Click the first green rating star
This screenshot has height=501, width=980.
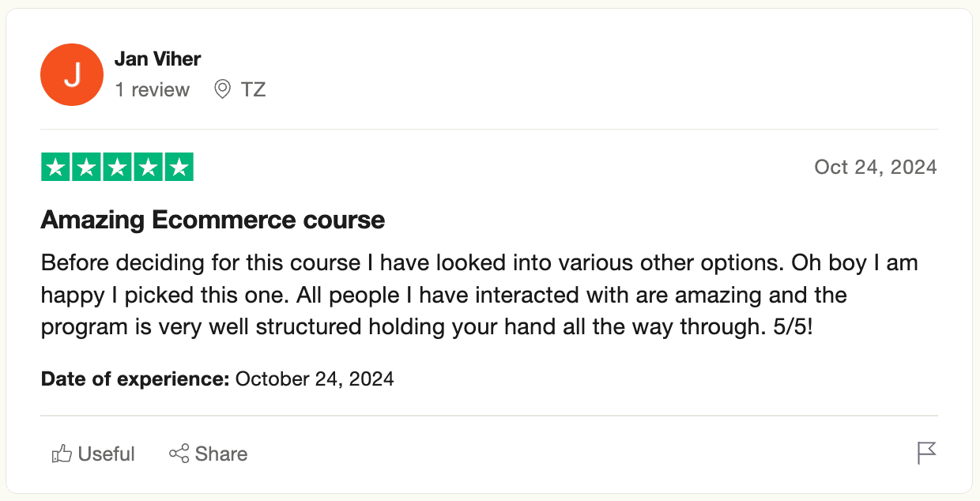coord(55,168)
